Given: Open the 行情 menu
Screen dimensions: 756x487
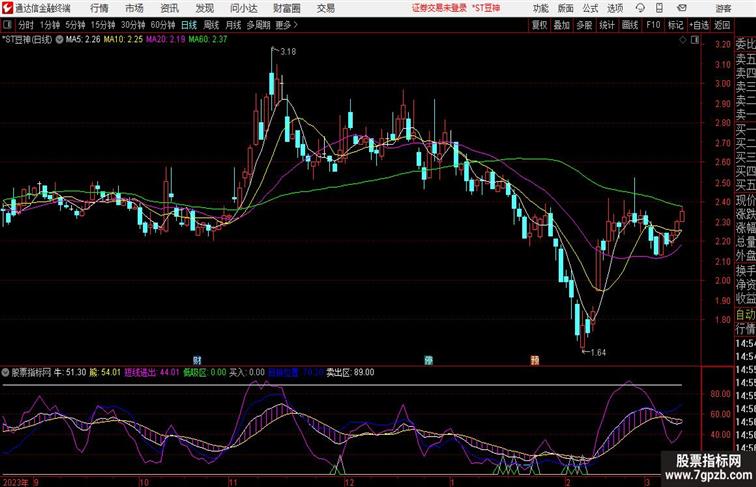Looking at the screenshot, I should (99, 8).
